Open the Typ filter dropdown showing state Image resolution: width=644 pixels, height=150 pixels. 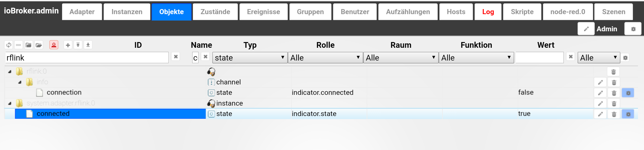click(x=250, y=58)
